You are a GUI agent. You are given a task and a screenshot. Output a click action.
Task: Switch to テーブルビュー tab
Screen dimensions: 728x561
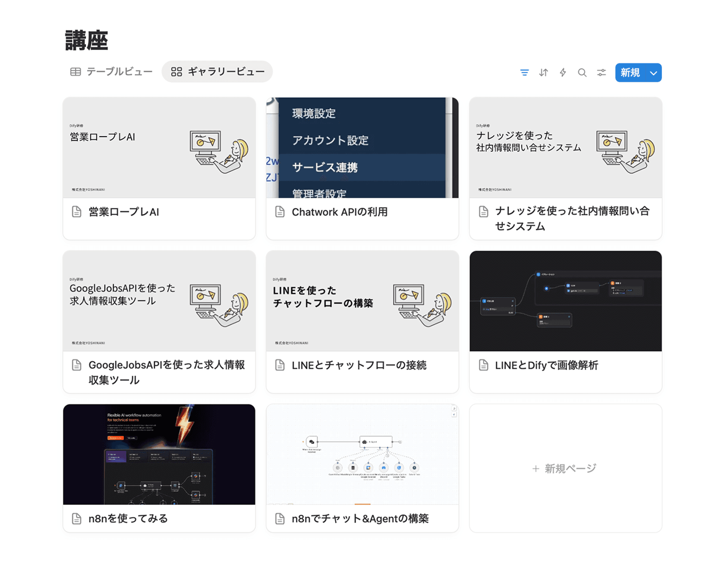coord(111,72)
